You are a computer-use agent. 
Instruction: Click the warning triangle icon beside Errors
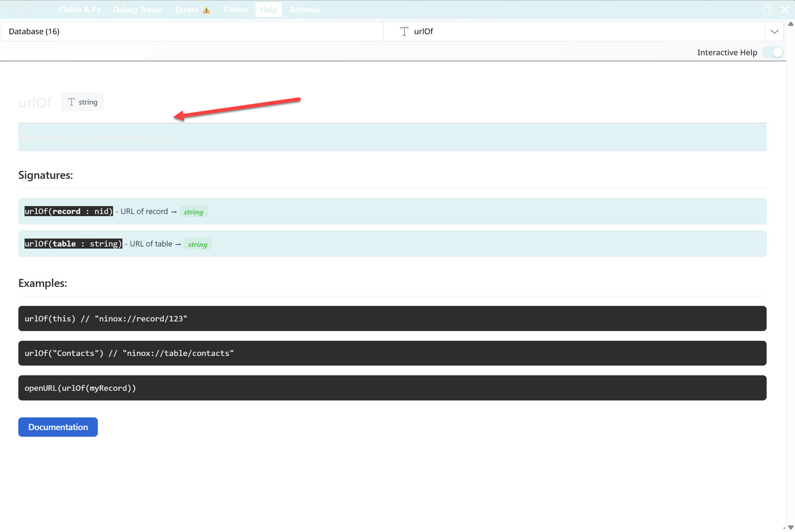click(x=207, y=10)
